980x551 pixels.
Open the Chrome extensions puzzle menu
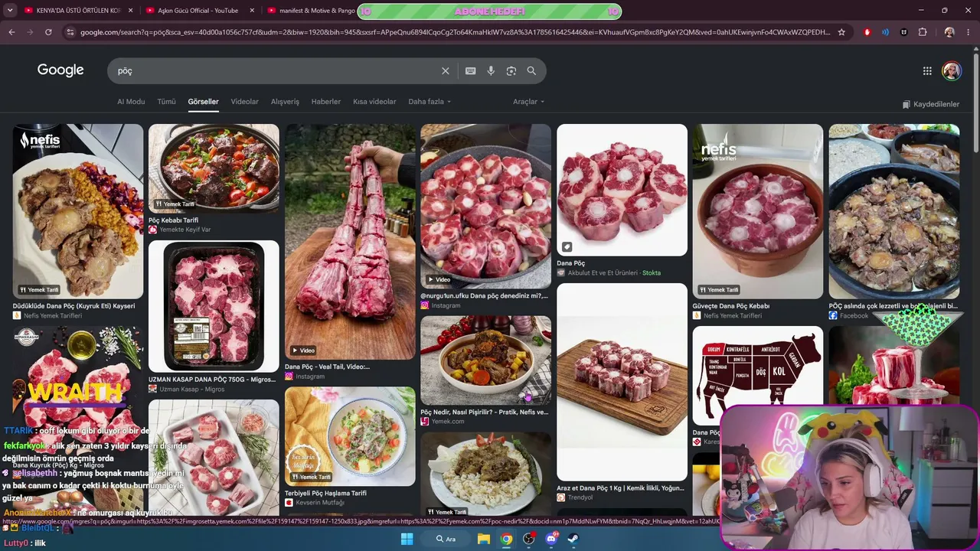[923, 32]
